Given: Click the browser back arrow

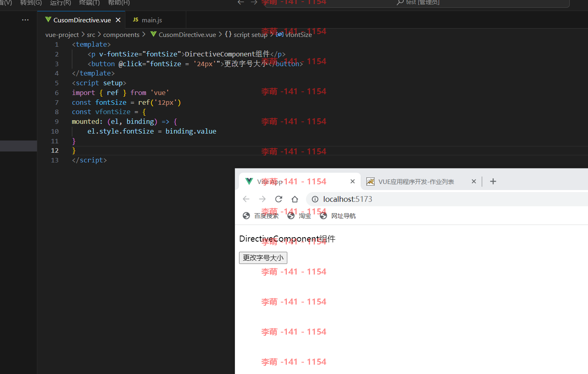Looking at the screenshot, I should click(x=246, y=199).
